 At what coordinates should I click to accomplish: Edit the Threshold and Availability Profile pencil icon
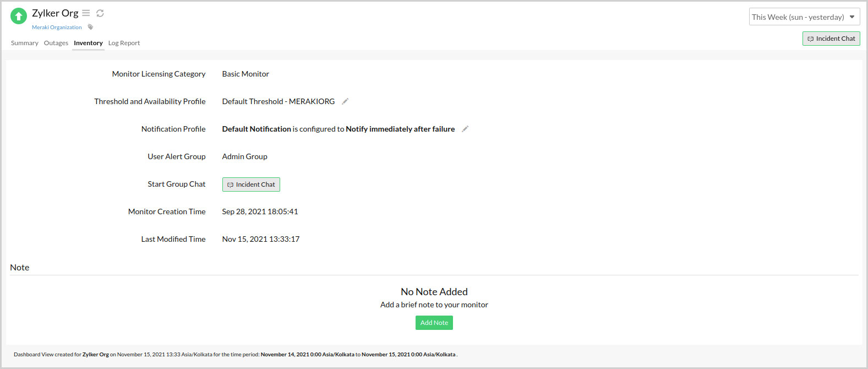click(345, 101)
